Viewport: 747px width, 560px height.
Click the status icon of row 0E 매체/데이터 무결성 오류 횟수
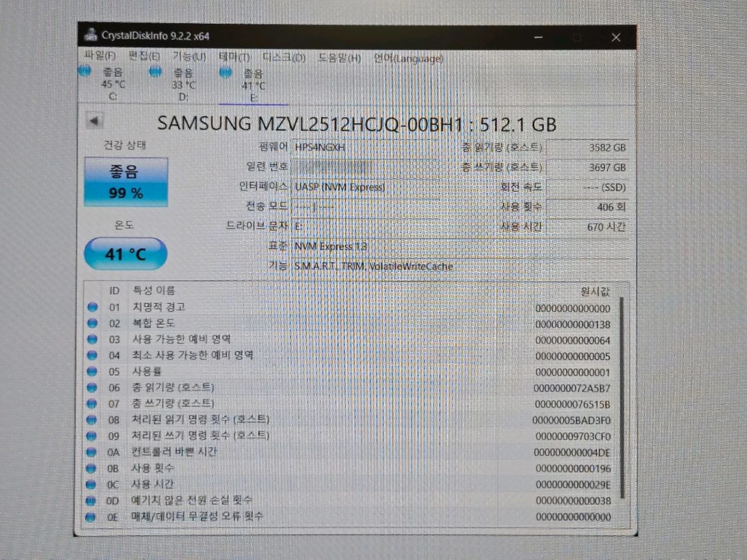click(90, 517)
